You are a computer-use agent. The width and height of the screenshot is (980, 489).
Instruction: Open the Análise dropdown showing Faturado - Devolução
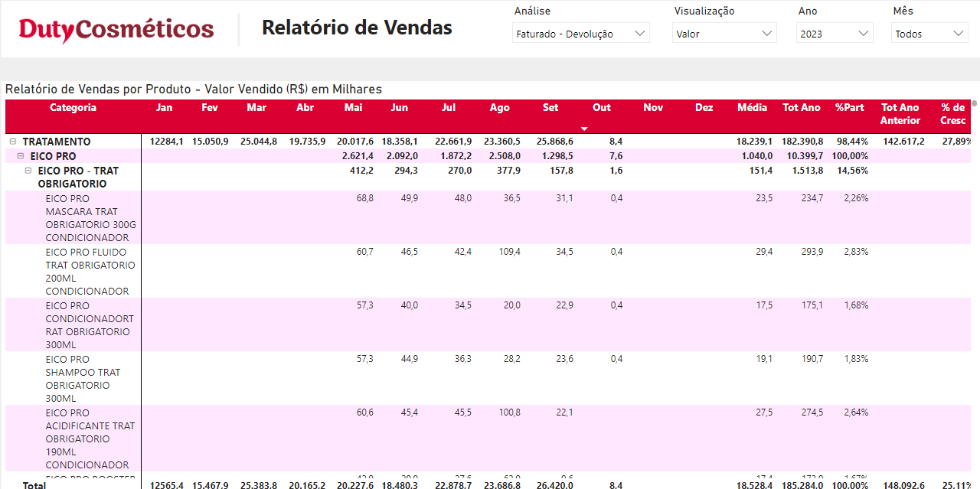pos(580,33)
